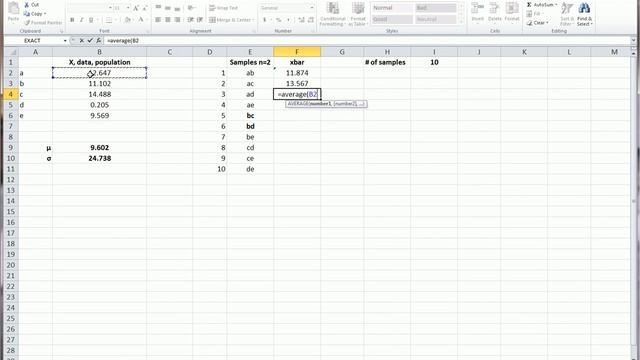The image size is (640, 360).
Task: Open the font size dropdown
Action: click(128, 8)
